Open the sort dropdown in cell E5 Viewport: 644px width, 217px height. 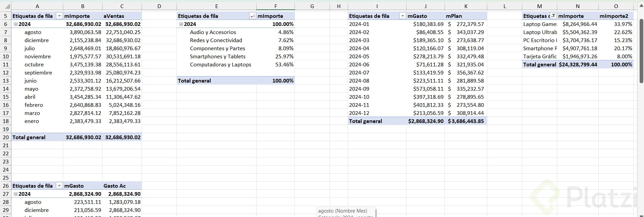pyautogui.click(x=253, y=16)
